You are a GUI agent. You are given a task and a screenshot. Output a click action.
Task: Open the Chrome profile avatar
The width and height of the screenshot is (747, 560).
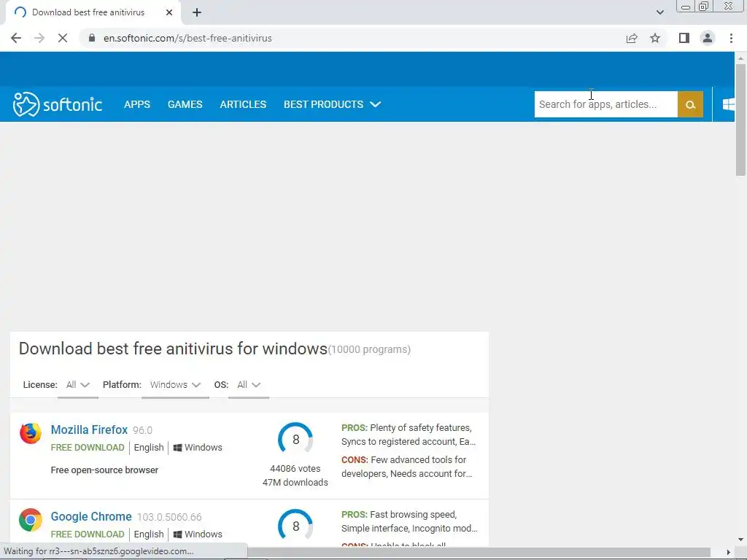coord(708,38)
